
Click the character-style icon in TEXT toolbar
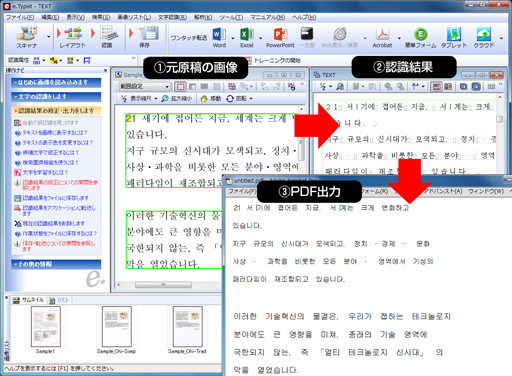click(416, 87)
